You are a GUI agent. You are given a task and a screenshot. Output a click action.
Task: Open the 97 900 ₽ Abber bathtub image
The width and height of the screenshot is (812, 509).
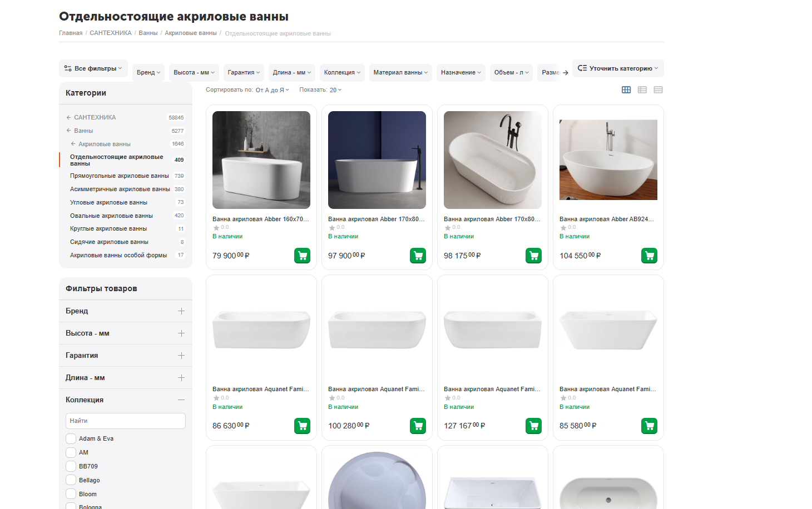377,160
